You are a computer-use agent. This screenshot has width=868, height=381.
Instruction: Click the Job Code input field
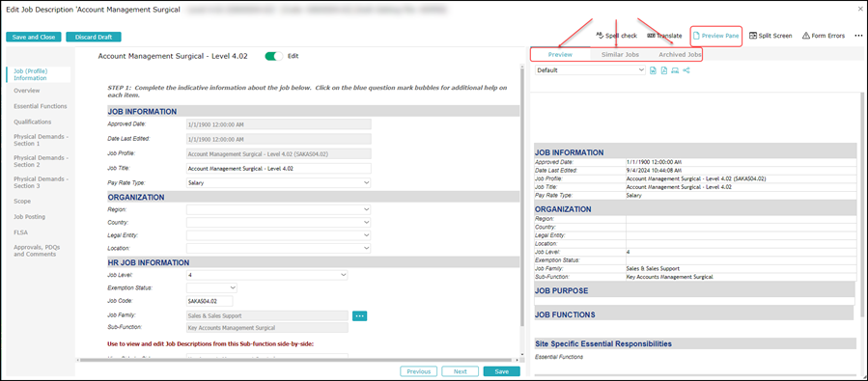point(210,301)
